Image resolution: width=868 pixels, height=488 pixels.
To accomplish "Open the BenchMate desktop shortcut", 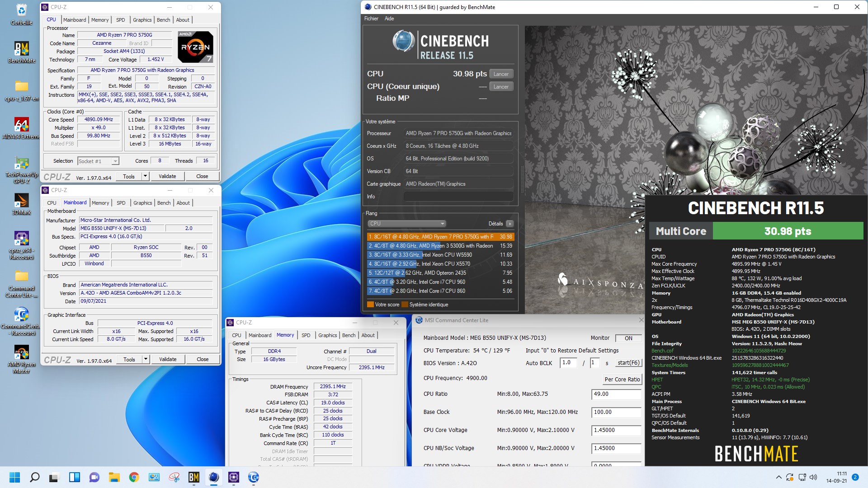I will (21, 52).
